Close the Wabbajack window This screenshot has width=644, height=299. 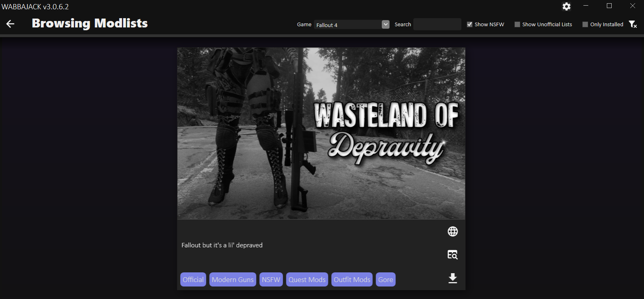click(633, 6)
